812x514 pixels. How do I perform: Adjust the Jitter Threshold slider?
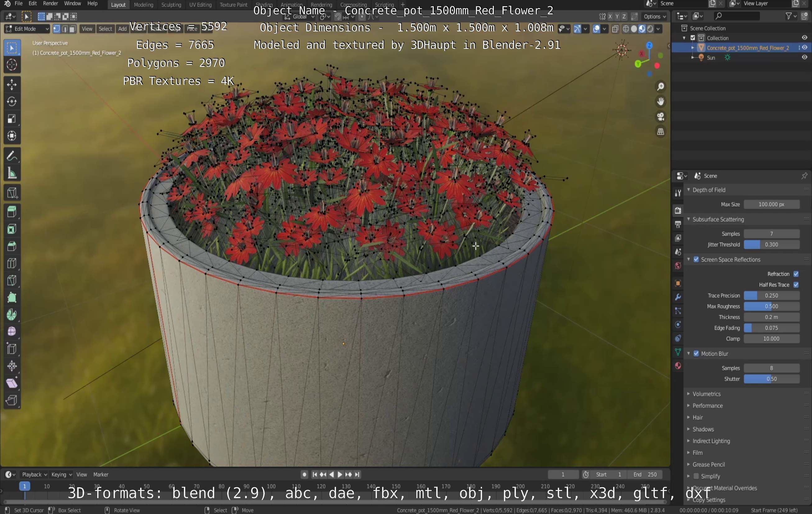click(772, 245)
